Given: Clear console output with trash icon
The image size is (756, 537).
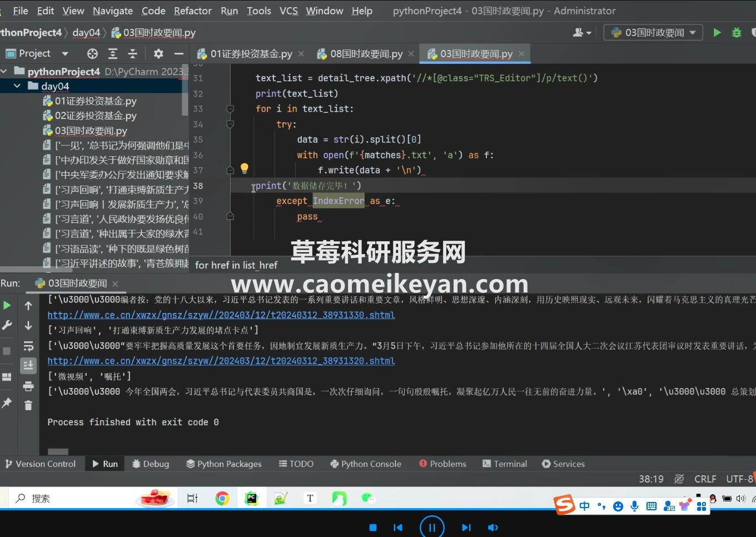Looking at the screenshot, I should click(28, 405).
